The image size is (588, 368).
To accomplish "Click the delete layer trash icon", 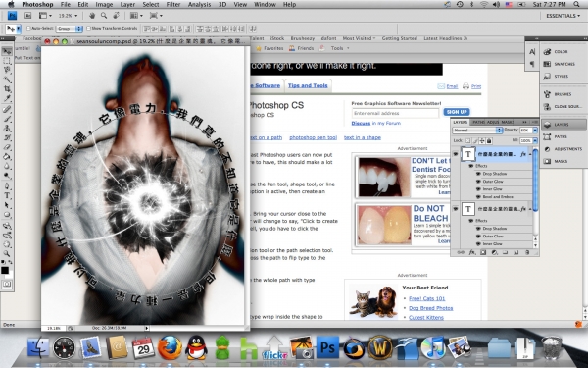I will coord(527,253).
